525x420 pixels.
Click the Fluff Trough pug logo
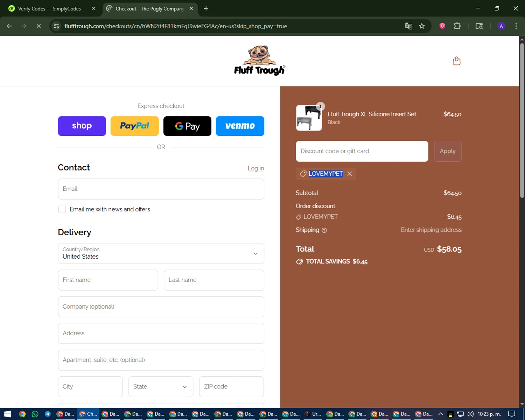click(259, 61)
